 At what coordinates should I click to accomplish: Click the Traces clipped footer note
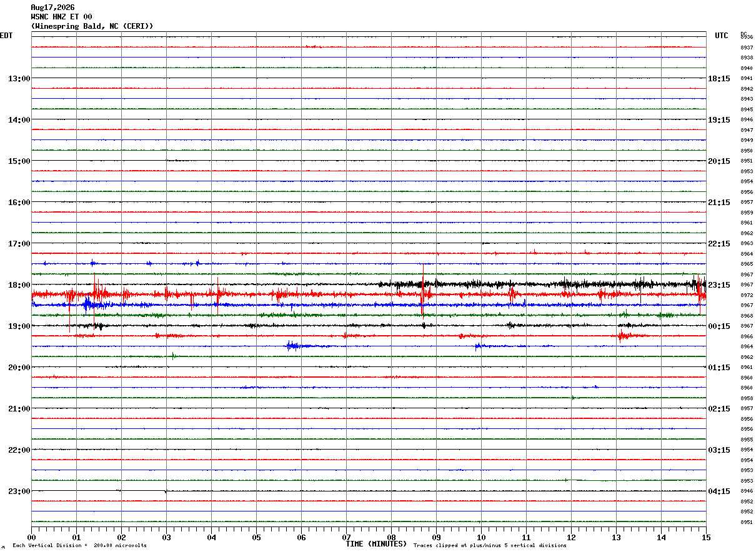[490, 545]
